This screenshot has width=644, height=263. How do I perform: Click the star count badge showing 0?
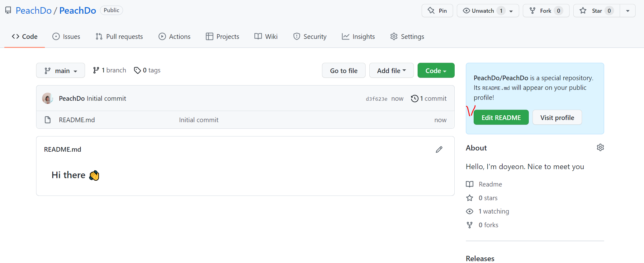tap(609, 11)
